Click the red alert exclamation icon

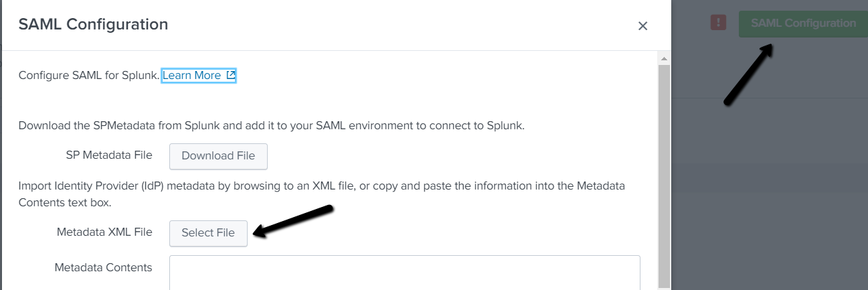coord(718,23)
